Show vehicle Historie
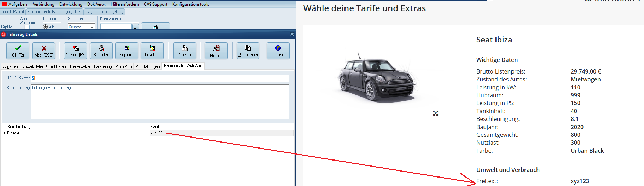Screen dimensions: 644x186 pyautogui.click(x=216, y=51)
